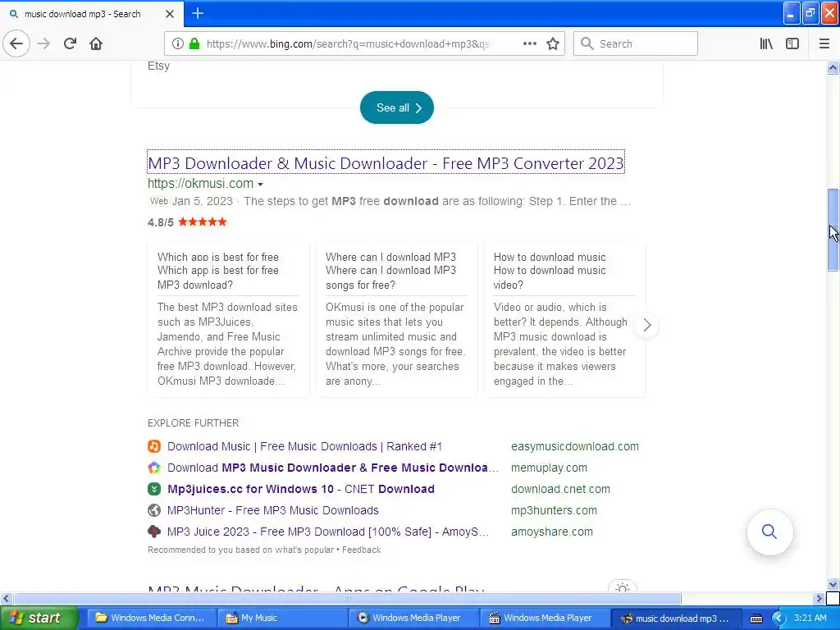Click easymusicdownload orange favicon icon
This screenshot has height=630, width=840.
point(154,445)
